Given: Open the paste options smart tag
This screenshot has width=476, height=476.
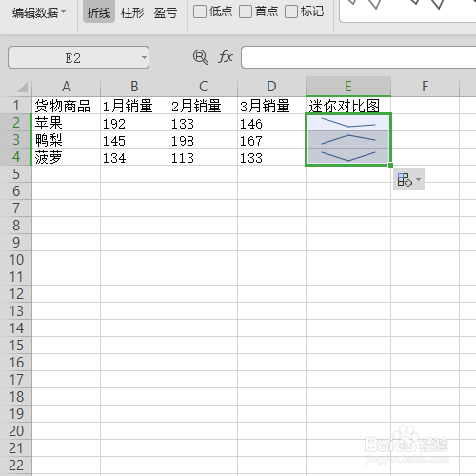Looking at the screenshot, I should [x=408, y=179].
